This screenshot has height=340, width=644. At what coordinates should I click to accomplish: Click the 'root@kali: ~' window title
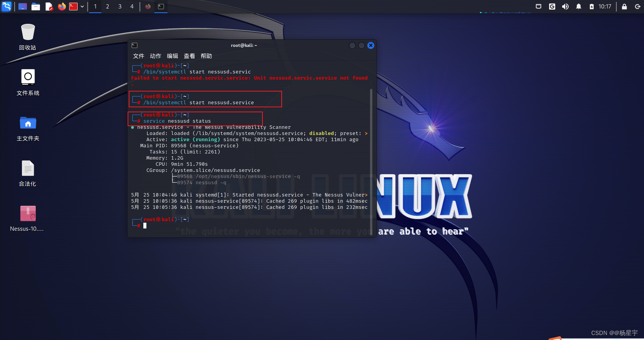[x=244, y=45]
